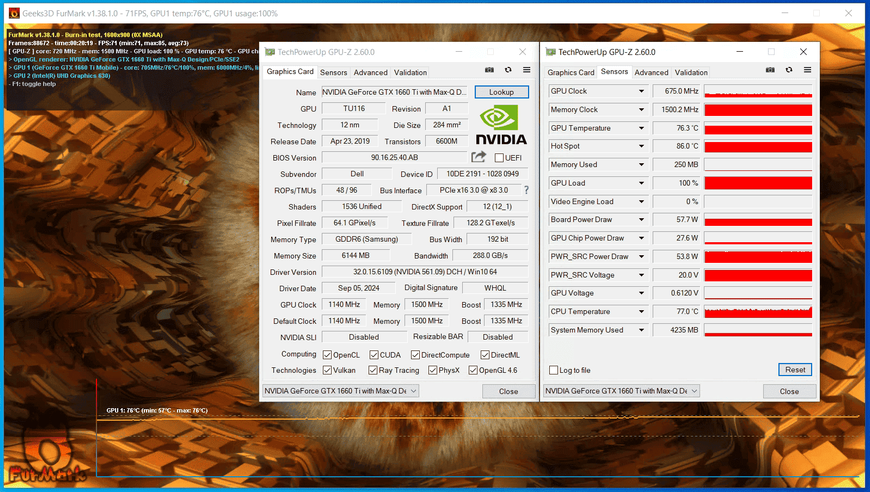Click the Board Power Draw 57.7 W value

click(x=677, y=220)
